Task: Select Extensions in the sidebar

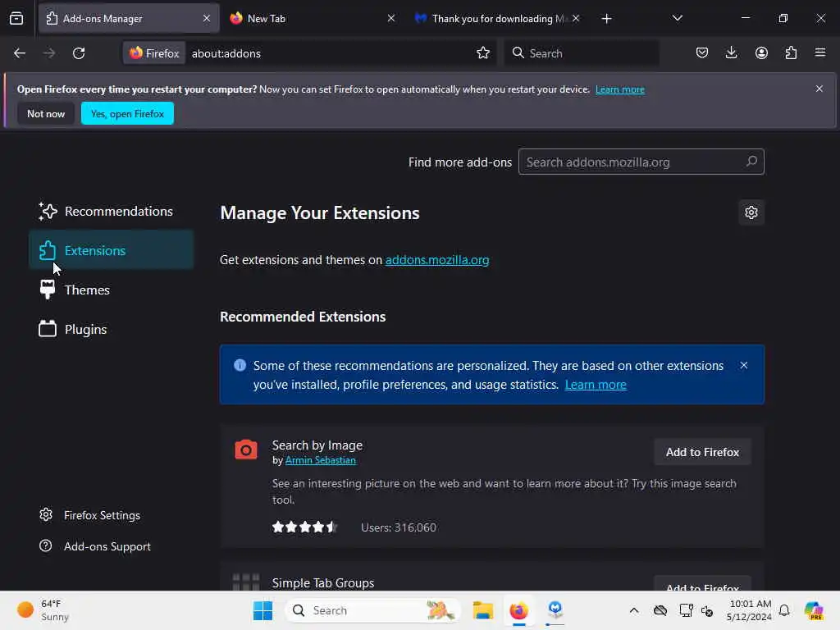Action: point(111,250)
